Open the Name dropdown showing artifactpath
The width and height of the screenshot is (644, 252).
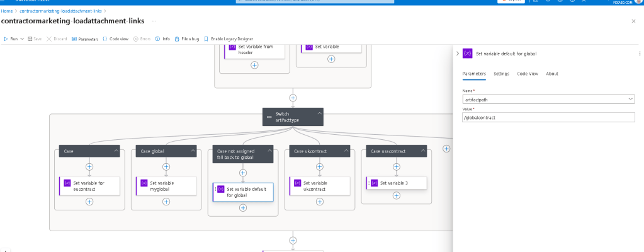coord(548,100)
